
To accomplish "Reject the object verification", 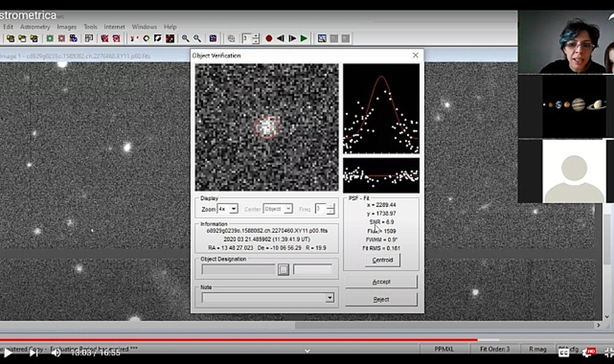I will pyautogui.click(x=381, y=299).
